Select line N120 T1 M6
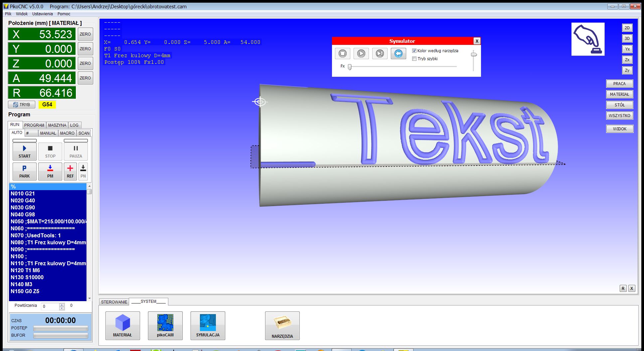The height and width of the screenshot is (351, 644). (x=48, y=270)
